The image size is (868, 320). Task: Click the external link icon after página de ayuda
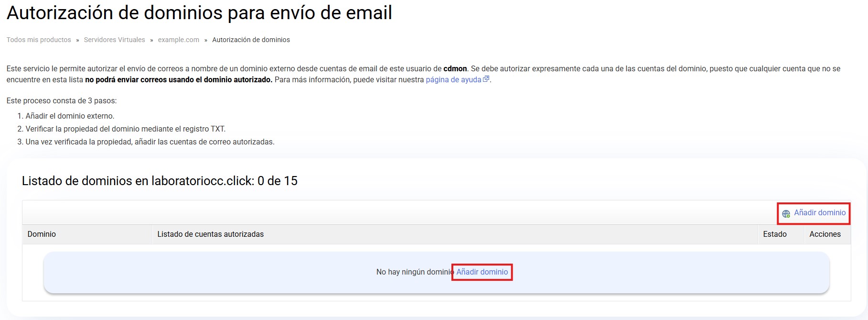pos(486,79)
